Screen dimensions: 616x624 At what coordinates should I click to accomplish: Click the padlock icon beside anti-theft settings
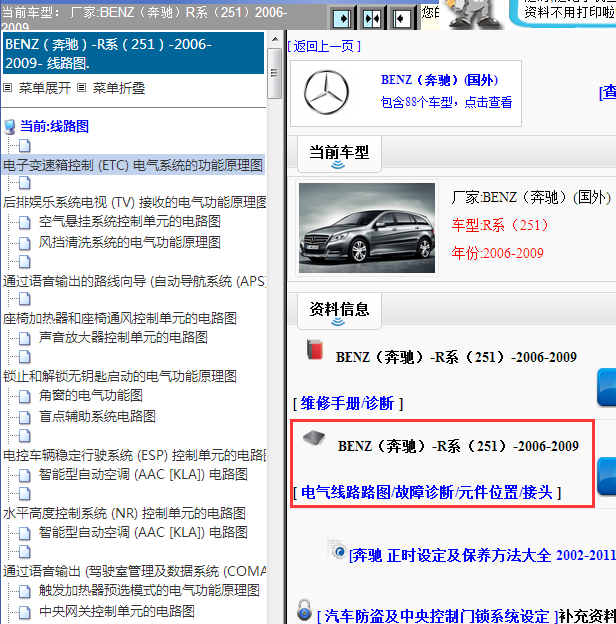(304, 609)
